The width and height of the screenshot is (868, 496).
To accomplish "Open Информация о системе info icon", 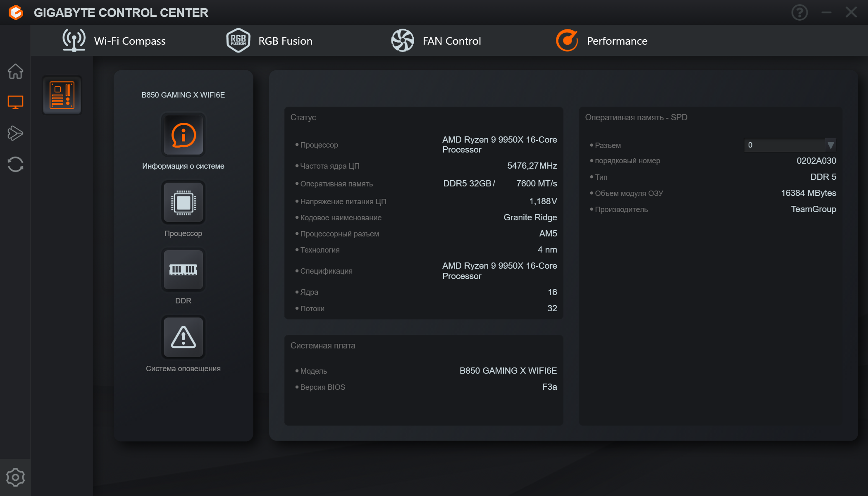I will pos(183,135).
